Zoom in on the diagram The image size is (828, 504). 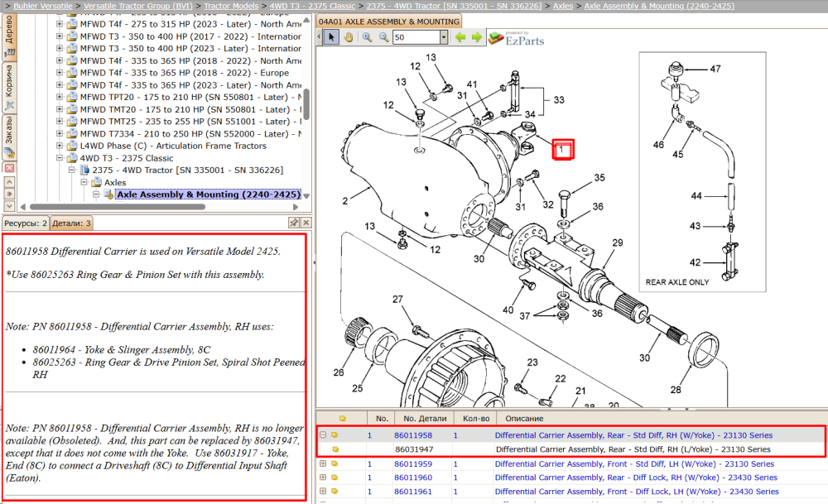(x=367, y=37)
